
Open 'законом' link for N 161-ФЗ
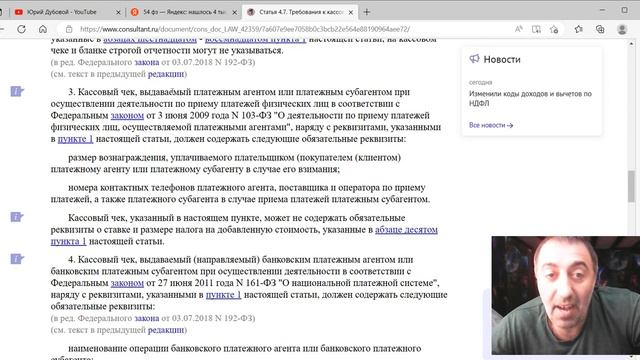[127, 283]
